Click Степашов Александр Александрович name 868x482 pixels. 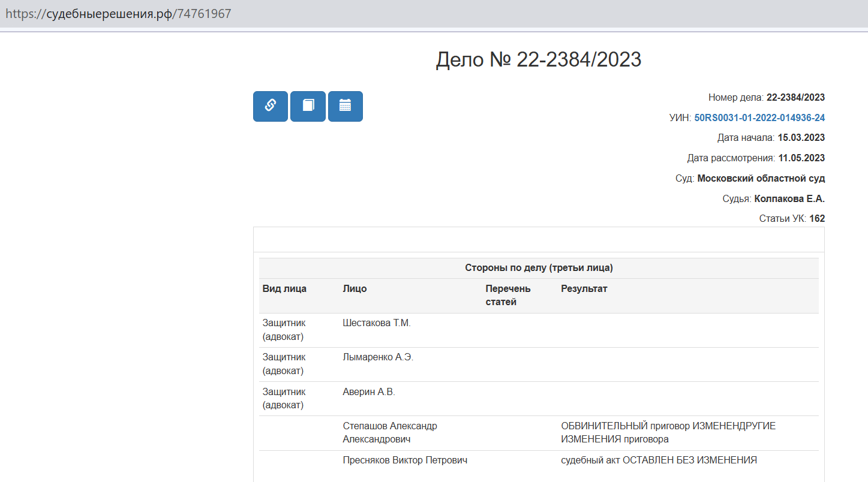(389, 432)
